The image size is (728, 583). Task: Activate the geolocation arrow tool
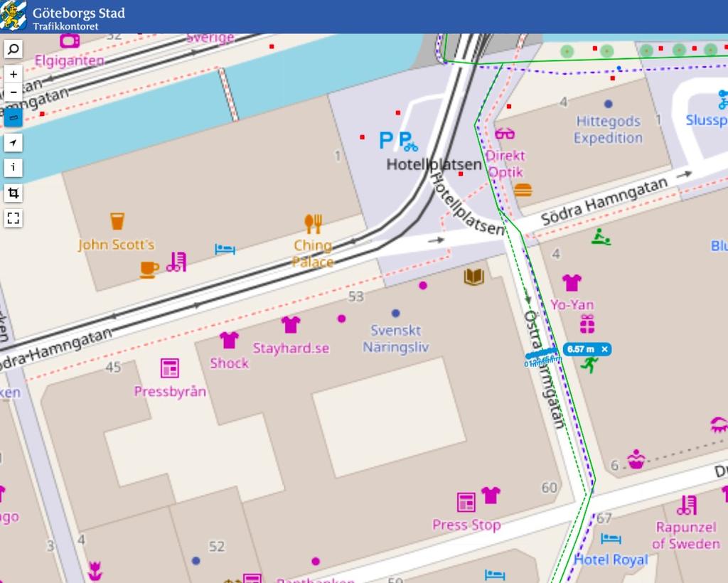pos(13,142)
